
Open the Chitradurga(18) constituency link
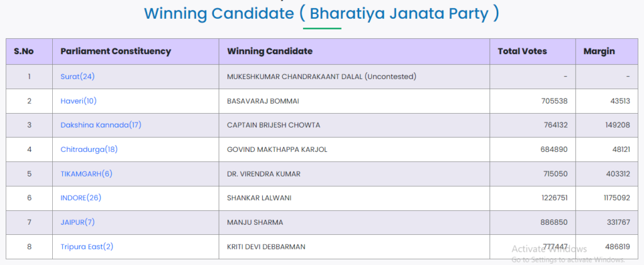pos(89,149)
